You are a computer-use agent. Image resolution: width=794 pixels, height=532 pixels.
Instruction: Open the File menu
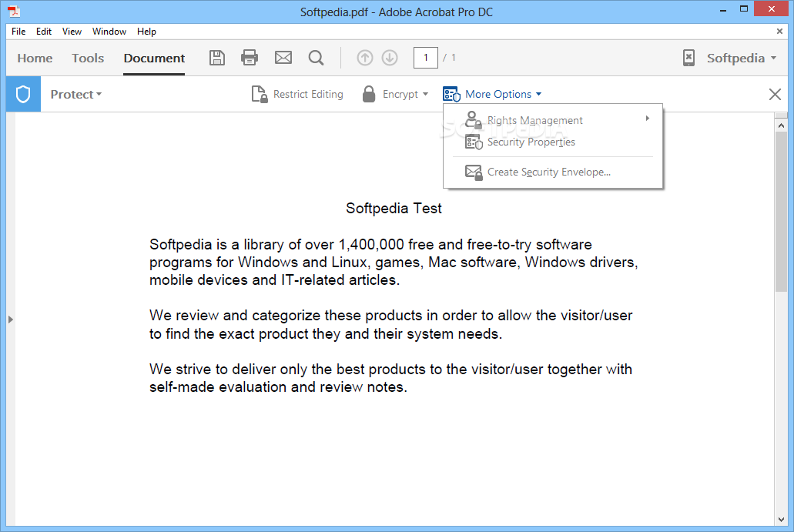coord(18,32)
